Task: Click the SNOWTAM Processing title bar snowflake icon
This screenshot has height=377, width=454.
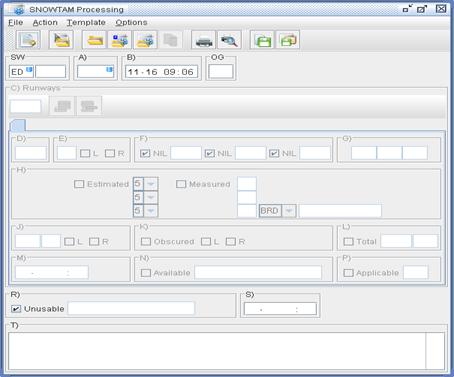Action: point(19,10)
